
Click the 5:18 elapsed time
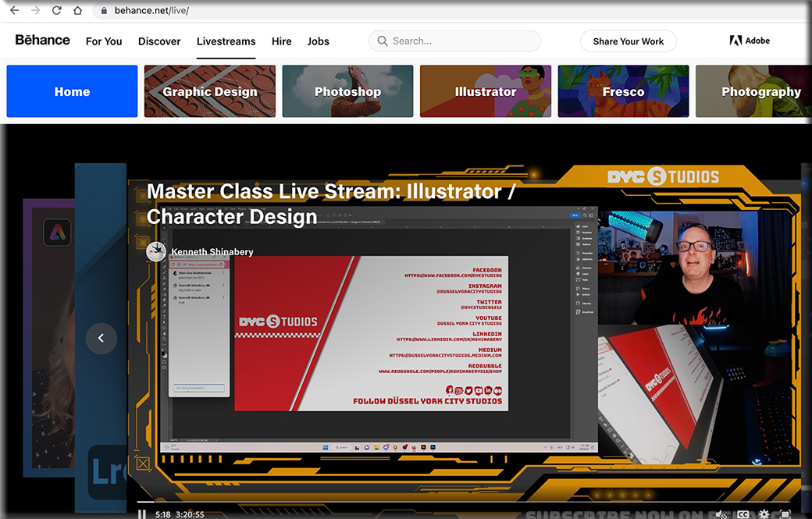click(x=162, y=514)
